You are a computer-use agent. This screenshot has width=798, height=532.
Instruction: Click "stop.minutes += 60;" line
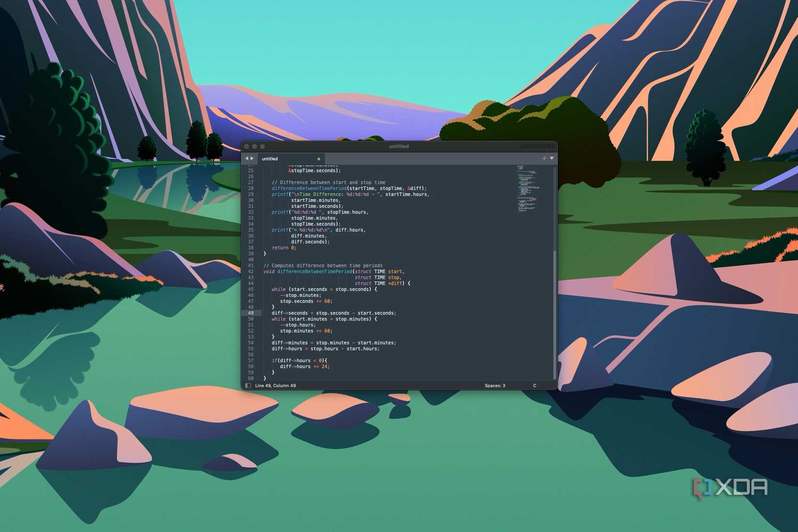[x=306, y=331]
